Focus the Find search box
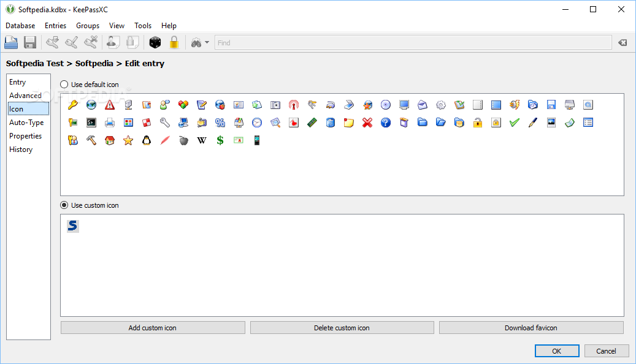This screenshot has width=636, height=364. [x=413, y=42]
